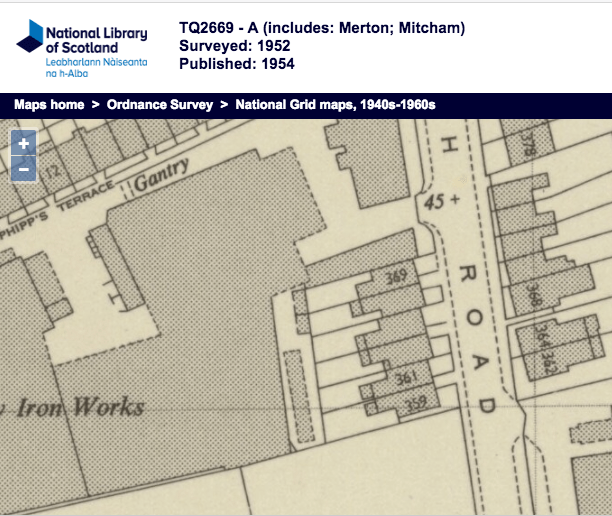Click the Gantry label on the map
Screen dimensions: 612x516
(161, 178)
